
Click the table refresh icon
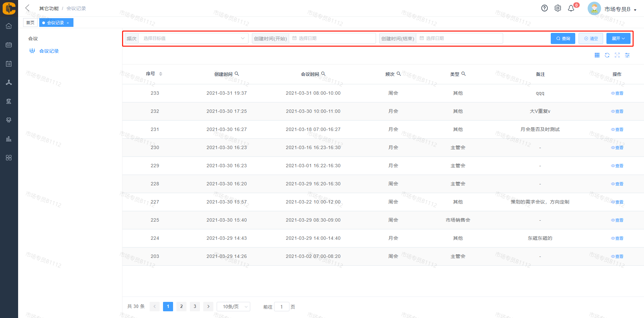tap(607, 55)
